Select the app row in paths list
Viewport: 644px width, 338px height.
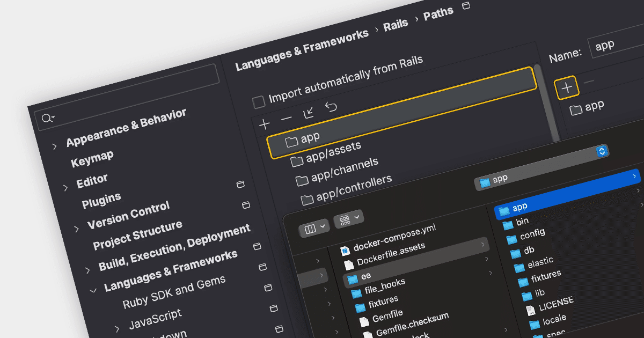click(x=401, y=113)
